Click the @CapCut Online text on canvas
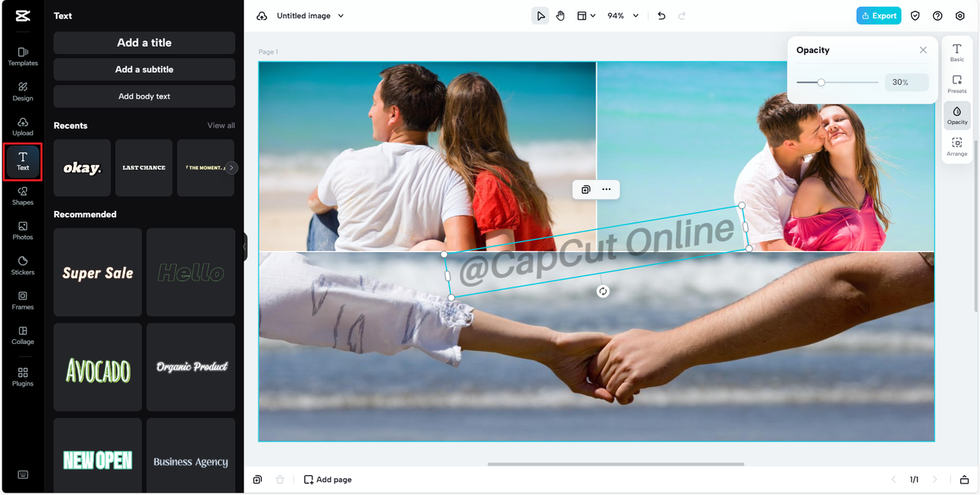980x495 pixels. pos(597,250)
